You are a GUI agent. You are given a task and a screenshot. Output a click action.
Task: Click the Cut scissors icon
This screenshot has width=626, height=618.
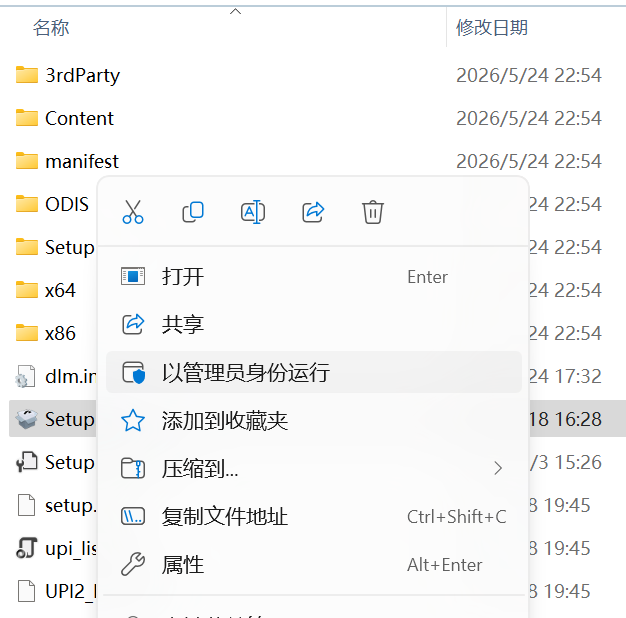click(x=133, y=212)
